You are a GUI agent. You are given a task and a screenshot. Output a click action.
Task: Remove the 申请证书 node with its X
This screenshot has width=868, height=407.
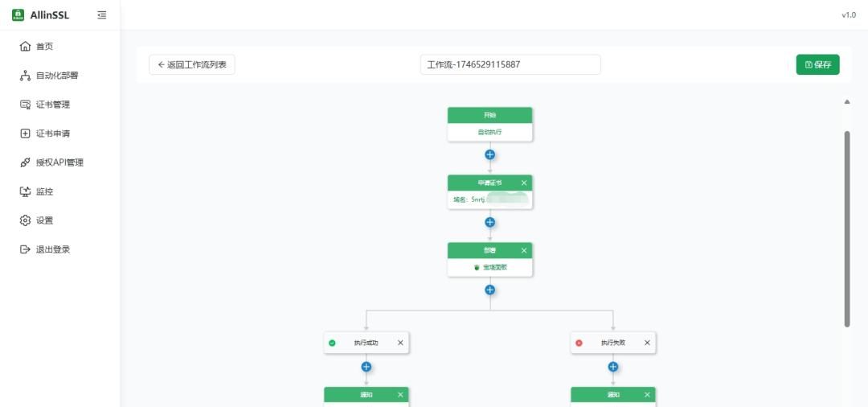coord(524,183)
